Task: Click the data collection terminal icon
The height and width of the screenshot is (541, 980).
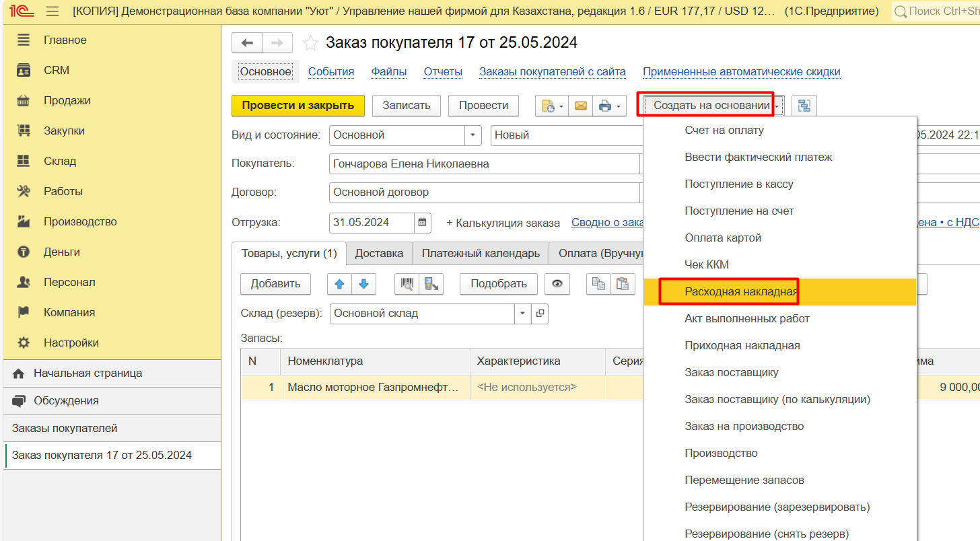Action: [x=431, y=284]
